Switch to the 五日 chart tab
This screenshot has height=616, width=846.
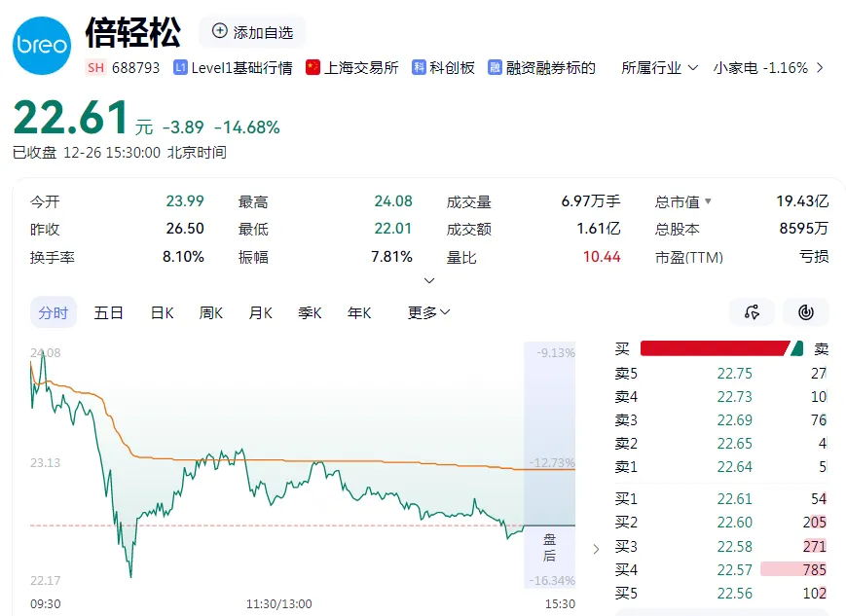click(108, 312)
